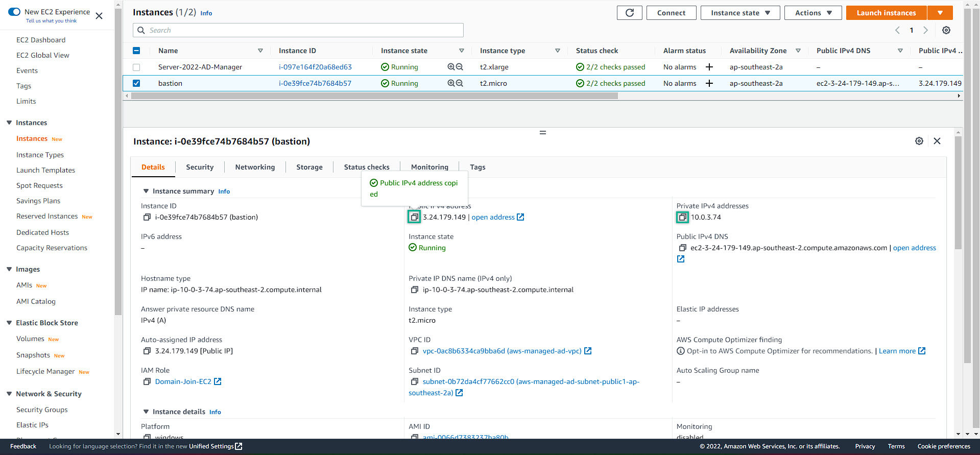
Task: Uncheck the bastion row checkbox
Action: click(x=136, y=83)
